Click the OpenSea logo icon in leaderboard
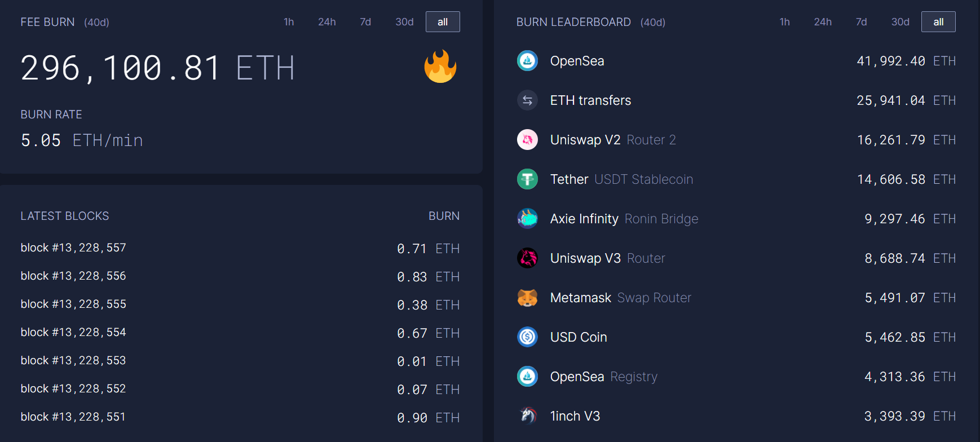Viewport: 980px width, 442px height. (x=527, y=61)
